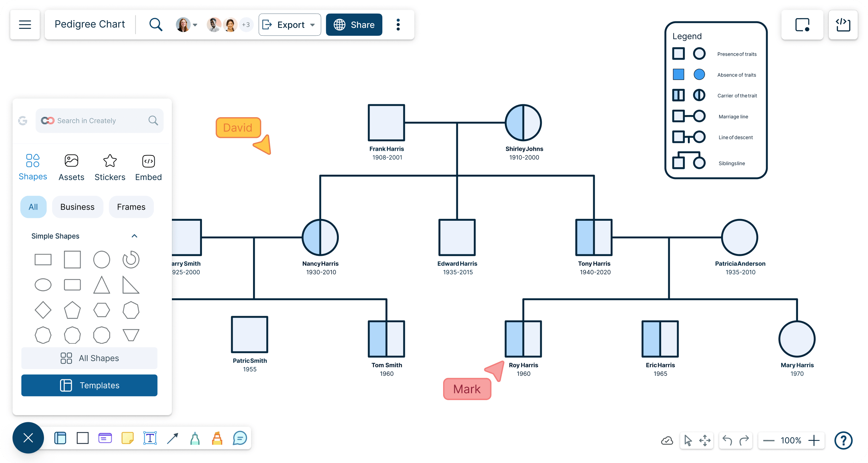Click the cloud sync status icon
The image size is (868, 463).
point(667,440)
